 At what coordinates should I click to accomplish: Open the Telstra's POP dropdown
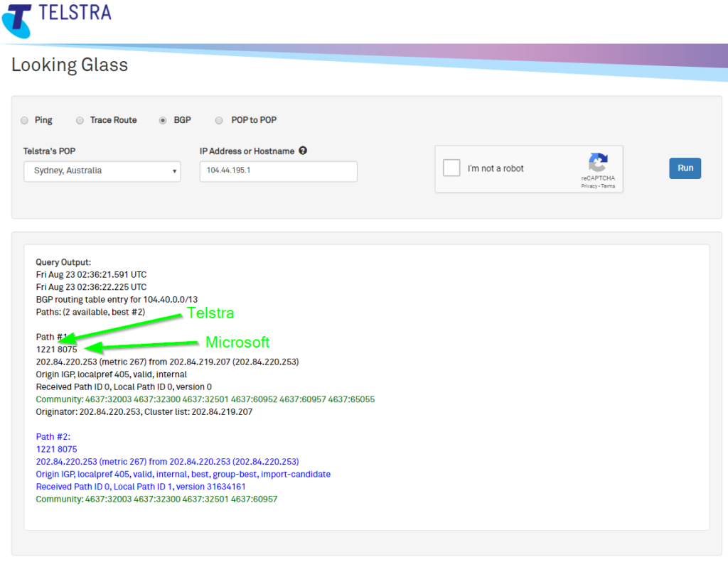click(102, 171)
